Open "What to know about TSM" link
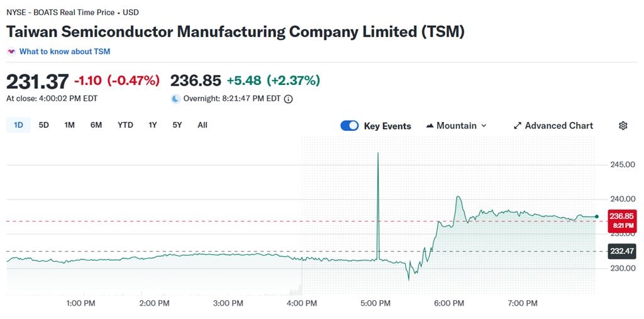 (64, 52)
